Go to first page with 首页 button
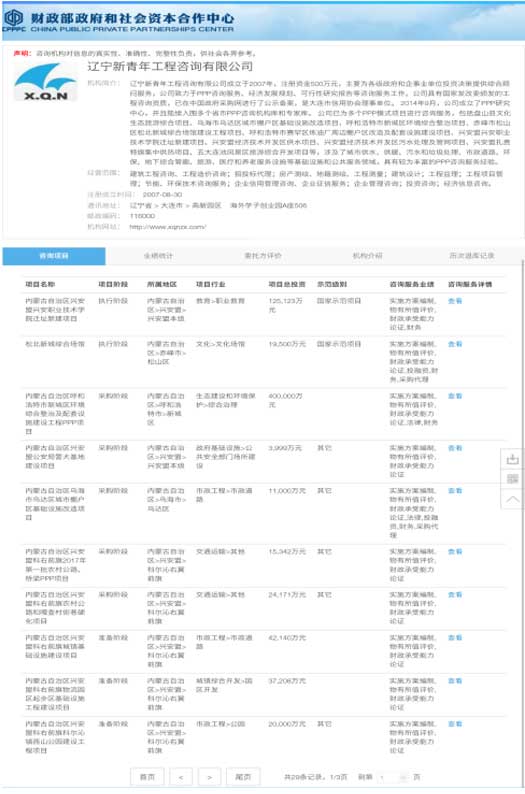Viewport: 525px width, 794px height. click(147, 777)
